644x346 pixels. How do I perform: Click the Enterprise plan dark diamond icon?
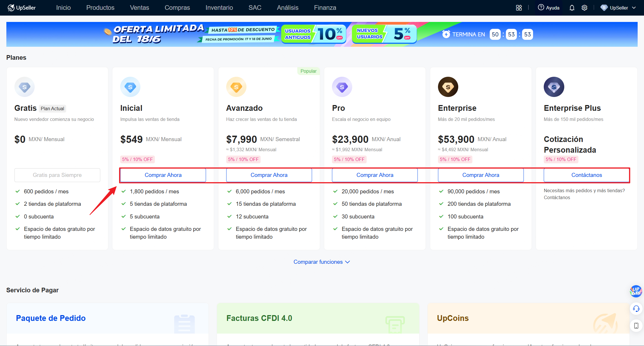(x=448, y=87)
